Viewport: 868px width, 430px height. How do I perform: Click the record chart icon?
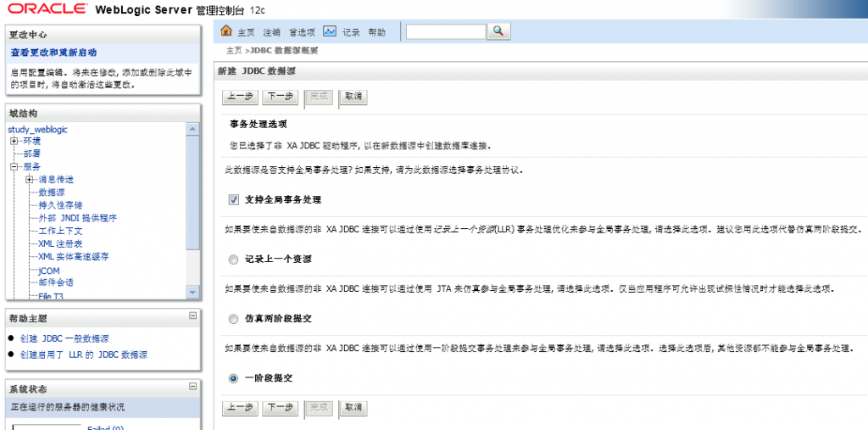coord(330,31)
